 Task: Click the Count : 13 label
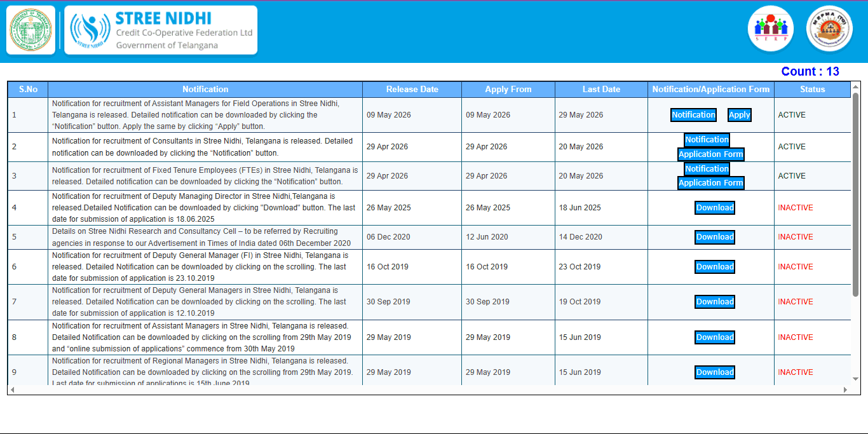pyautogui.click(x=810, y=72)
